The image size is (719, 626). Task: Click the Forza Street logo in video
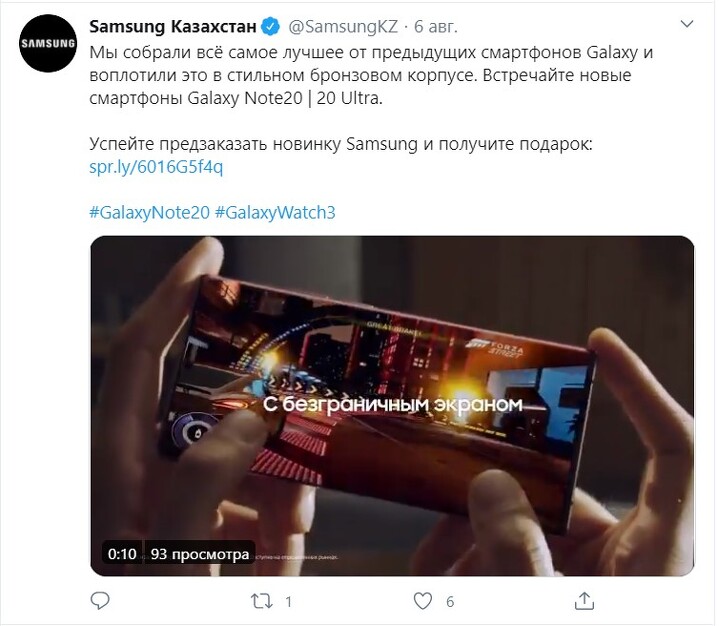495,348
